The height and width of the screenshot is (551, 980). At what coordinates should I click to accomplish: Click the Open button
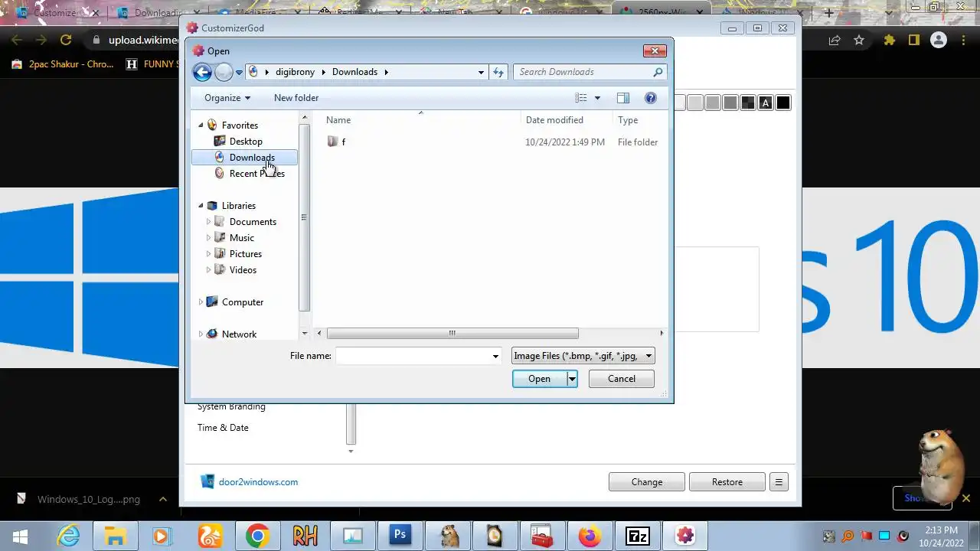point(539,379)
